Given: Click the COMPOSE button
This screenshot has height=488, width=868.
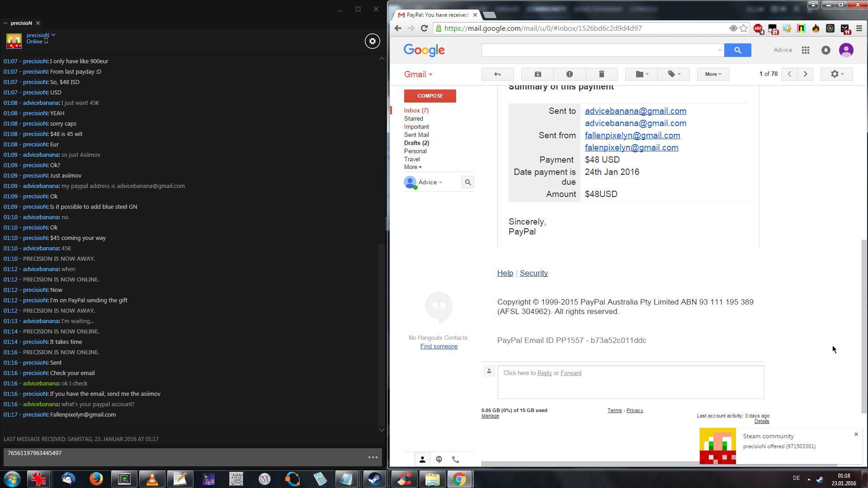Looking at the screenshot, I should pos(430,96).
